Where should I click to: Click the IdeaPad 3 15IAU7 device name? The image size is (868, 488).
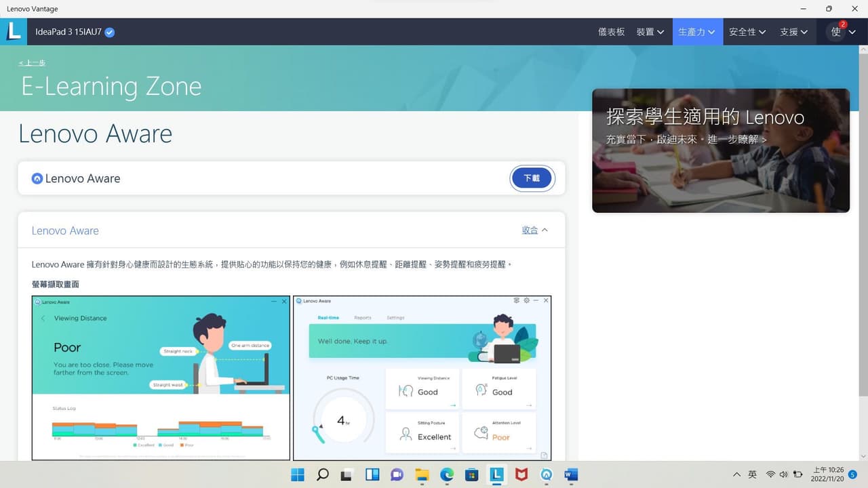pos(68,32)
